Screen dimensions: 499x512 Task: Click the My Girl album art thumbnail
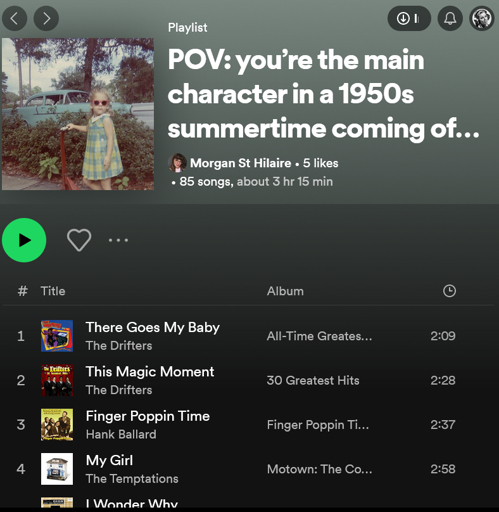coord(57,469)
